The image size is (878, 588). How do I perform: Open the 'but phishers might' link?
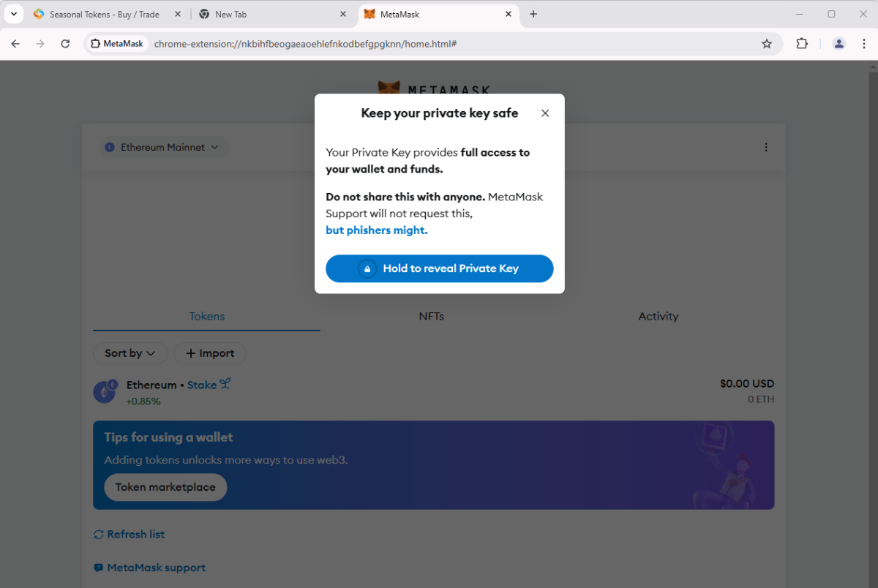[376, 230]
